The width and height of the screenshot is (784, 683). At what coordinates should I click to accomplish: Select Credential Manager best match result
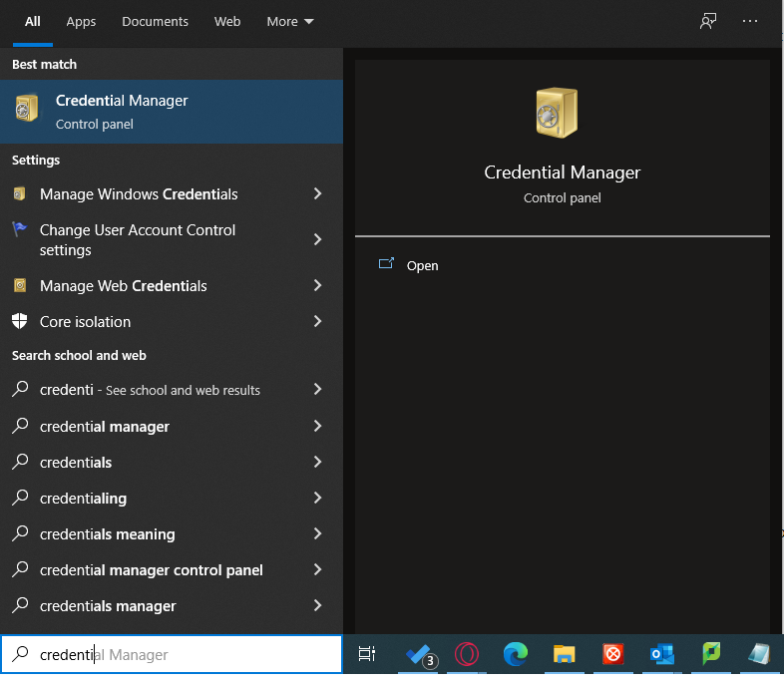(x=172, y=112)
